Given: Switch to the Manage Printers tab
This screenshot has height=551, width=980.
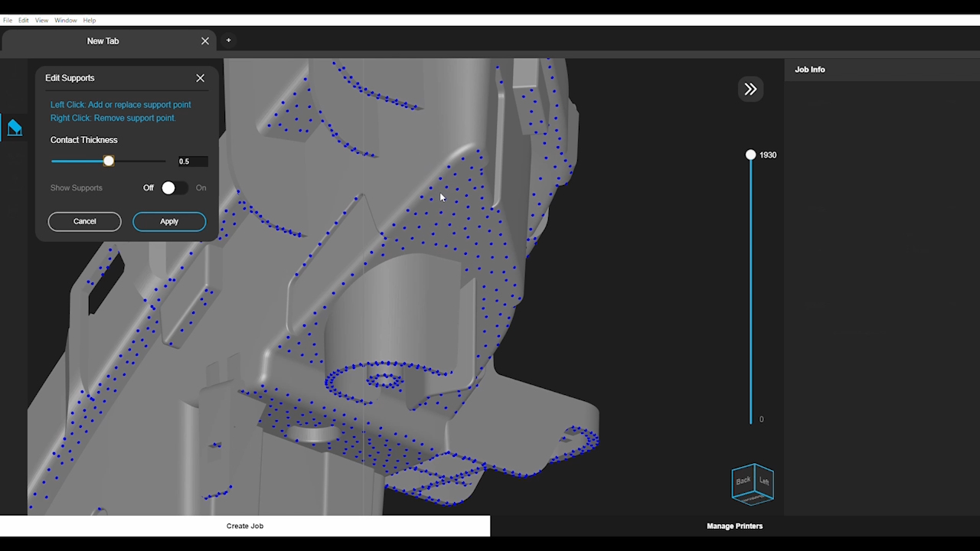Looking at the screenshot, I should (x=734, y=527).
